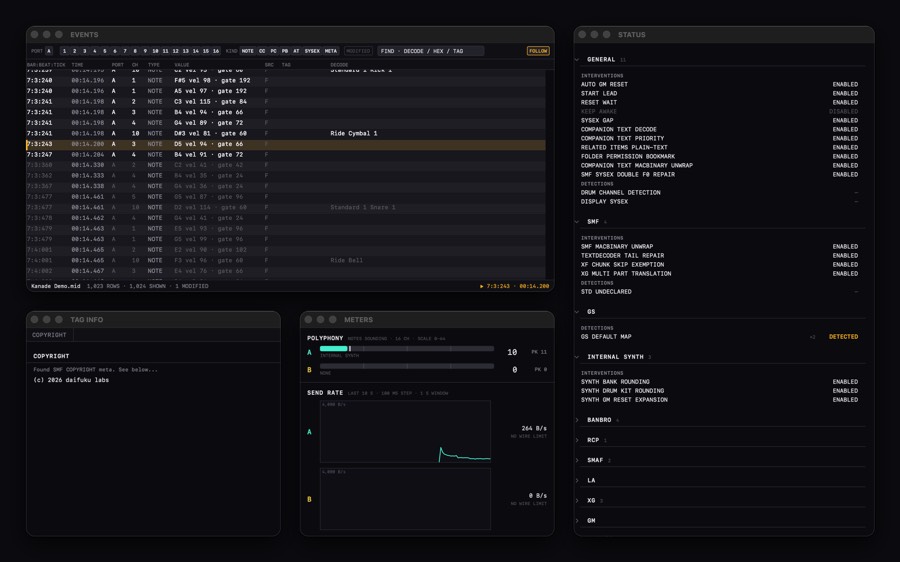
Task: Toggle SYNTH BANK ROUNDING state
Action: tap(845, 382)
